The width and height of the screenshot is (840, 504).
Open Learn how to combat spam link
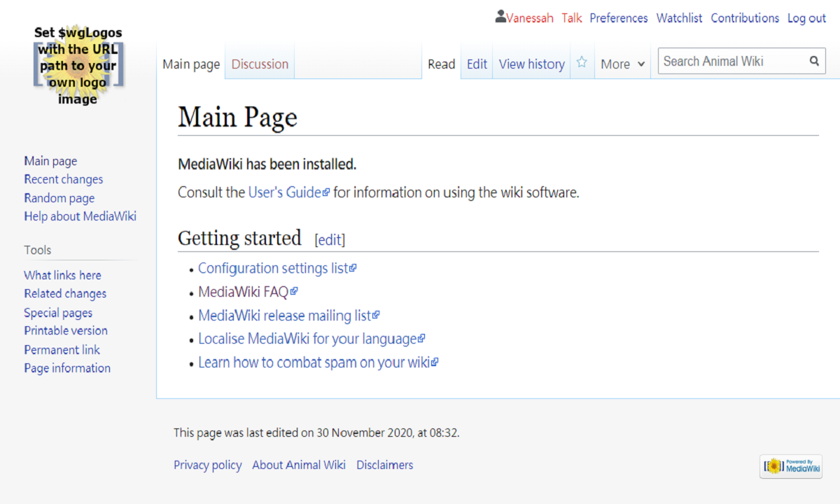[x=314, y=363]
